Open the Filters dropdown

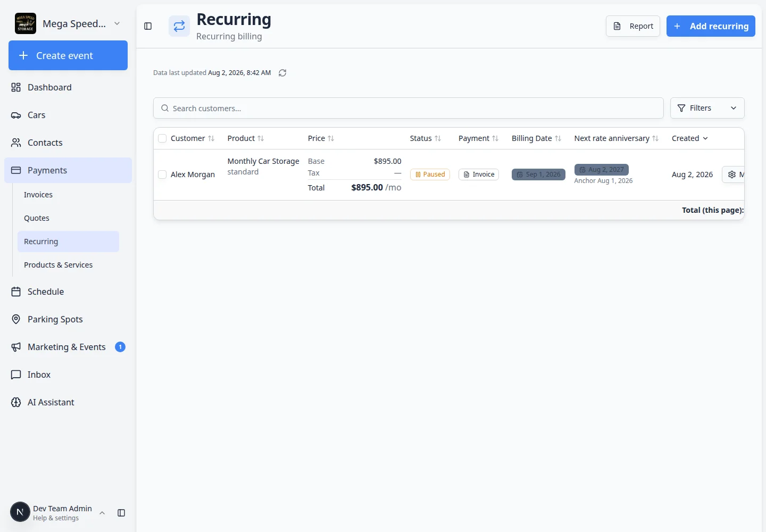pos(707,108)
